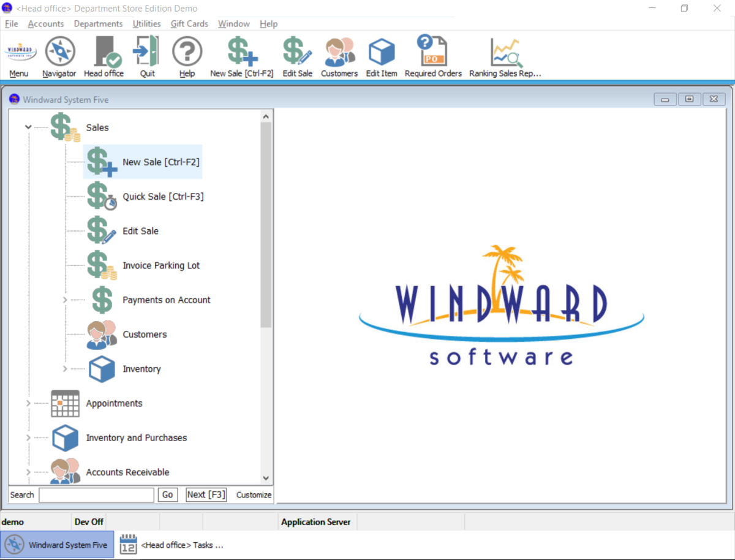Open the Customers toolbar icon
This screenshot has width=735, height=560.
339,55
